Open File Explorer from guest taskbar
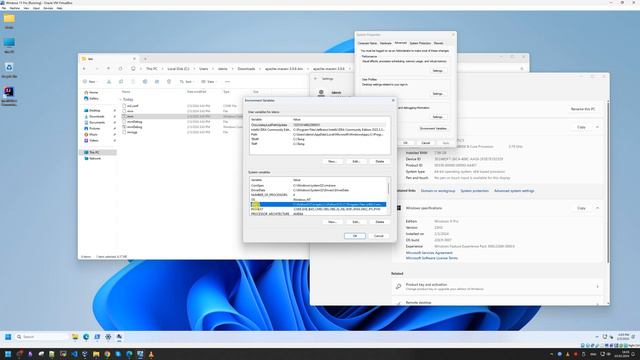The image size is (640, 360). click(x=75, y=337)
